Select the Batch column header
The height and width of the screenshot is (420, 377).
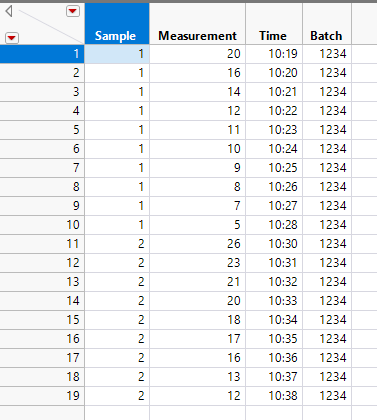(327, 24)
